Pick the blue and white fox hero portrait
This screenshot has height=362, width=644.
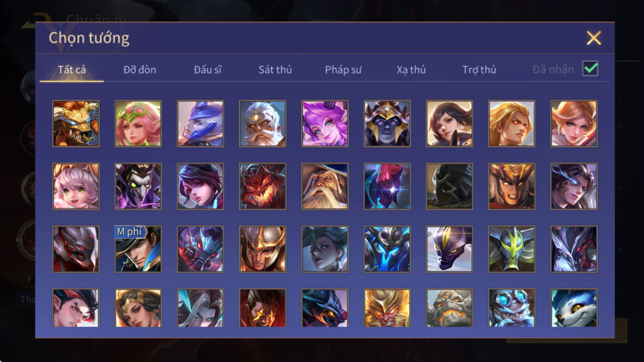point(574,308)
